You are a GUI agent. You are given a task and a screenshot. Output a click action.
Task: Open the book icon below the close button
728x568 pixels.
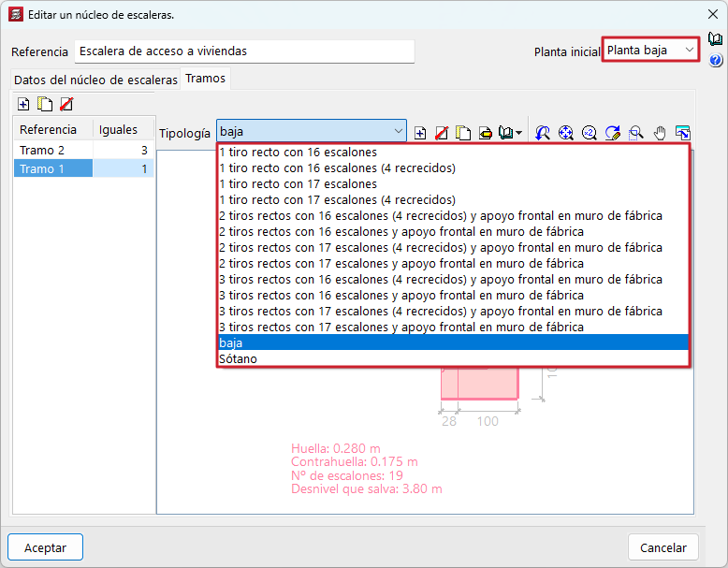pyautogui.click(x=716, y=39)
